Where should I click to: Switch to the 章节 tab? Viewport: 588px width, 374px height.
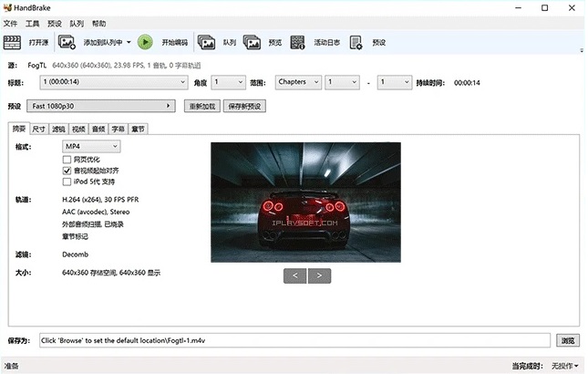click(x=138, y=130)
